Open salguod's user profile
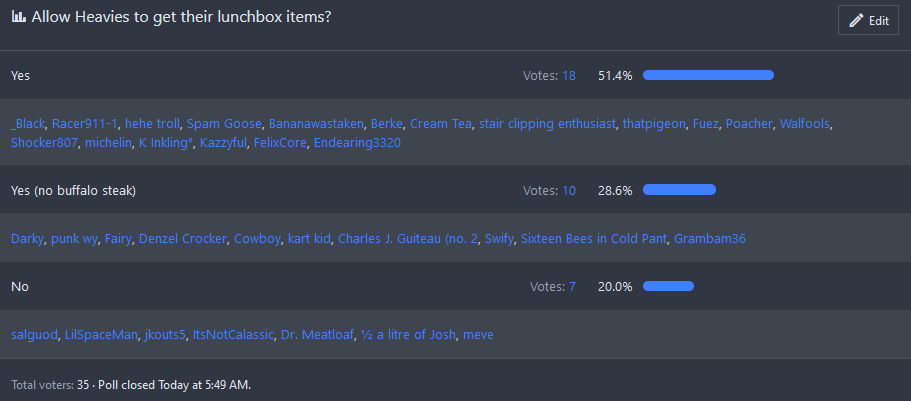911x401 pixels. [34, 335]
